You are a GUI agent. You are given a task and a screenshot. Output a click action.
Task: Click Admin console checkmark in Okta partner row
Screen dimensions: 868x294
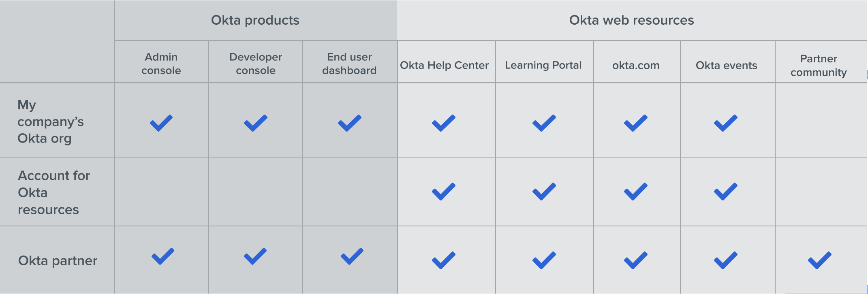[x=162, y=256]
